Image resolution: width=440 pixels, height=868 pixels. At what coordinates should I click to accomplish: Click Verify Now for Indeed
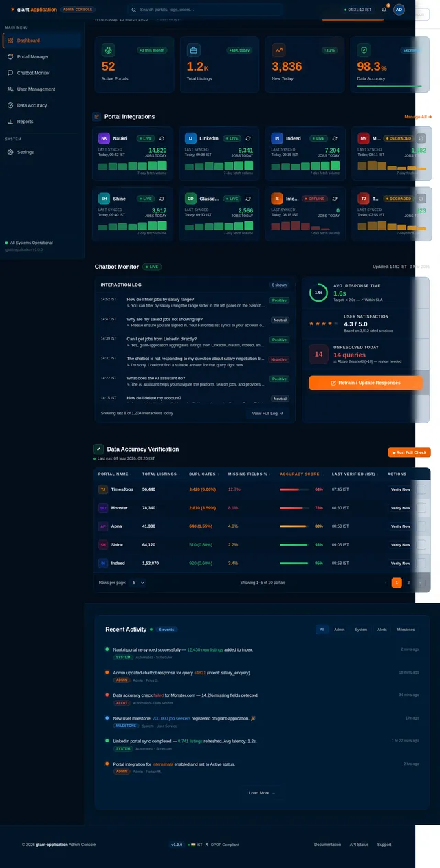[400, 563]
